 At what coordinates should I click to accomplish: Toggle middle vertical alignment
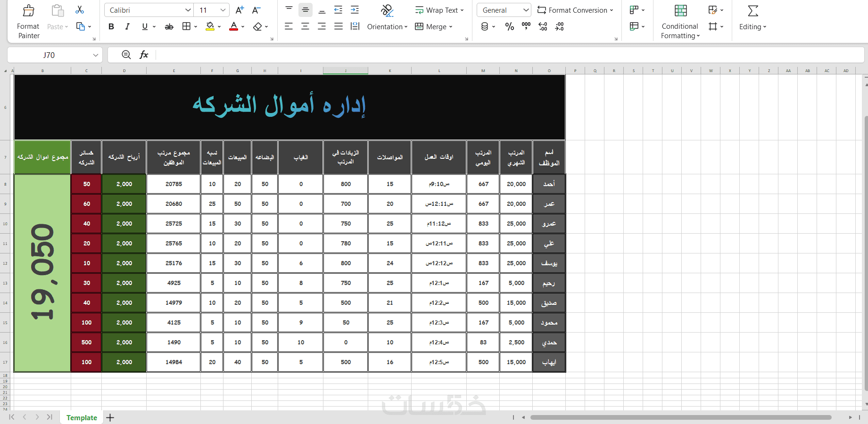coord(306,10)
